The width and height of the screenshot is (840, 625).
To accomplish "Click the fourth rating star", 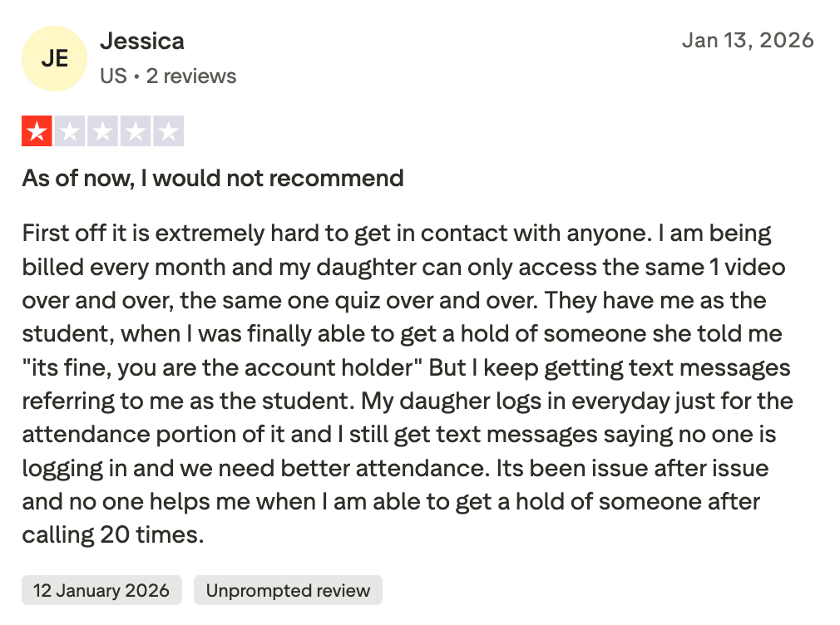I will click(135, 131).
